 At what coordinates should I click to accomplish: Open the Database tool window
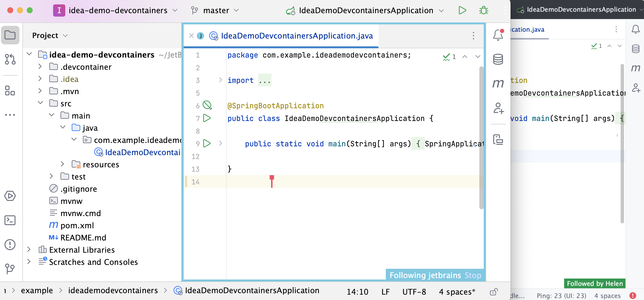pos(498,59)
